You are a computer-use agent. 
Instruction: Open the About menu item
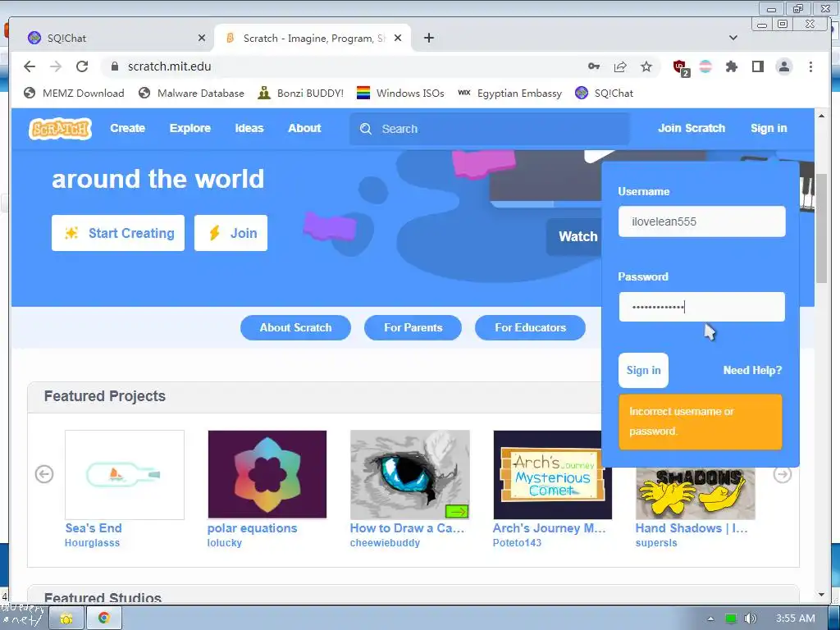pos(304,129)
